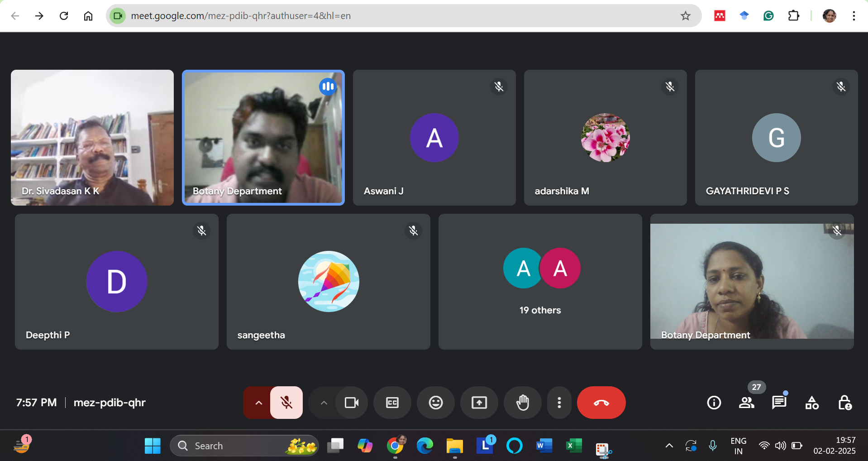Leave the call with red button
The image size is (868, 461).
tap(601, 403)
